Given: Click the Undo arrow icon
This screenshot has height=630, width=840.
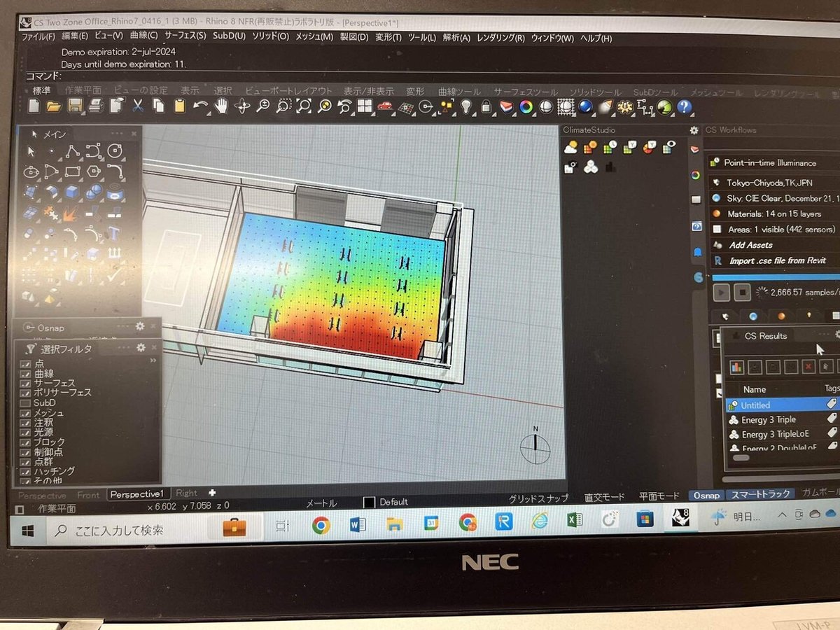Looking at the screenshot, I should pos(200,106).
